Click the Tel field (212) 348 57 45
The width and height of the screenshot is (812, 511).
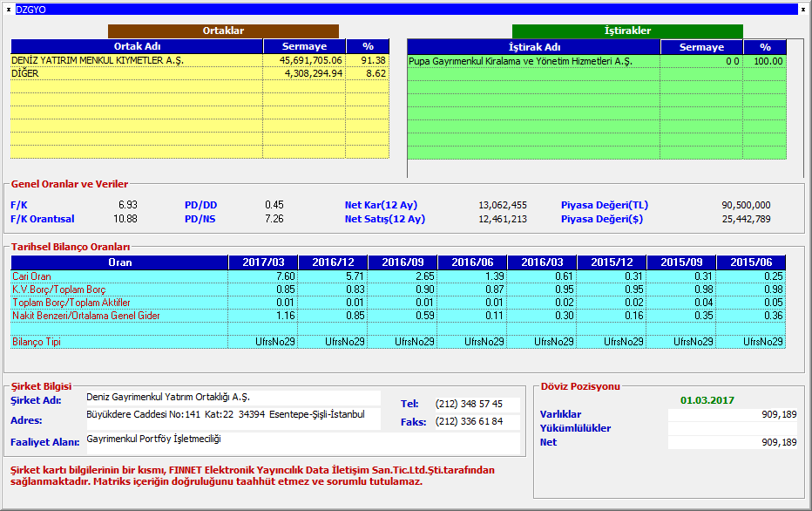coord(477,404)
